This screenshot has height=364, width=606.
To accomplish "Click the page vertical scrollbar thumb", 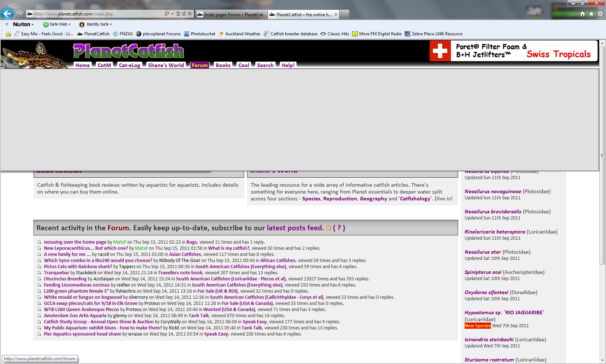I will coord(602,155).
